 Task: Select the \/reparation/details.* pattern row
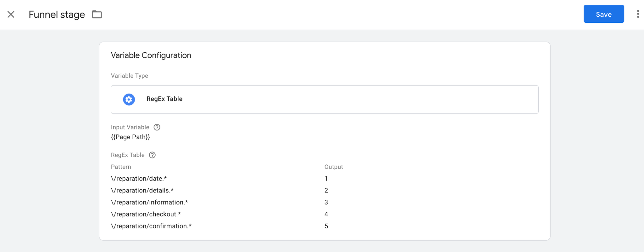point(142,191)
